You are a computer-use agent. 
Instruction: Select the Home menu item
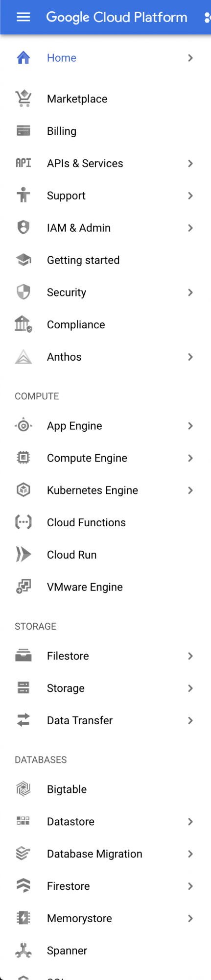click(105, 58)
